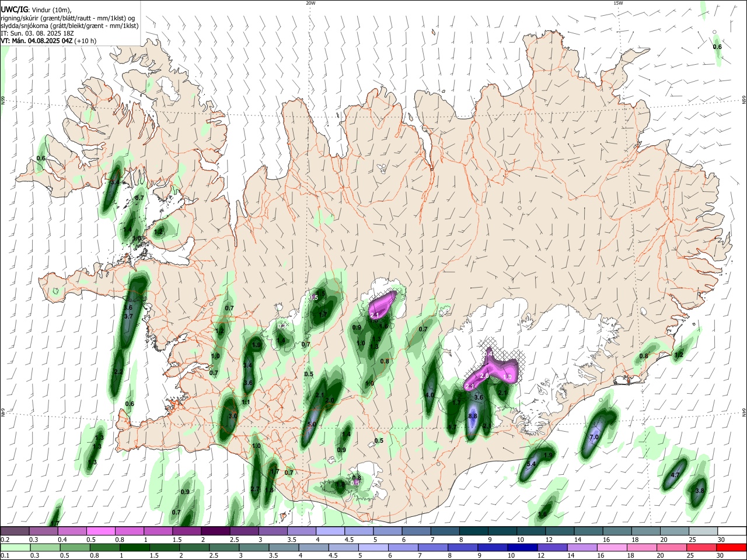747x560 pixels.
Task: Select the white upper swatch after 30
Action: 731,531
